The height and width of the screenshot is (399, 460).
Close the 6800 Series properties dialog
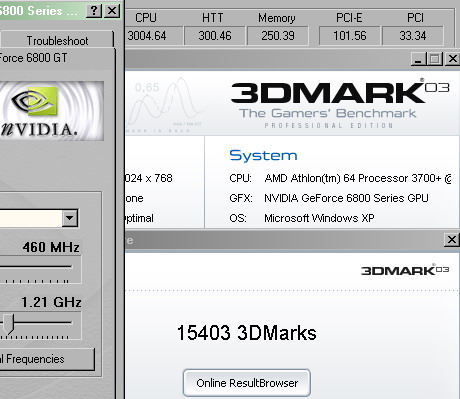[x=112, y=11]
